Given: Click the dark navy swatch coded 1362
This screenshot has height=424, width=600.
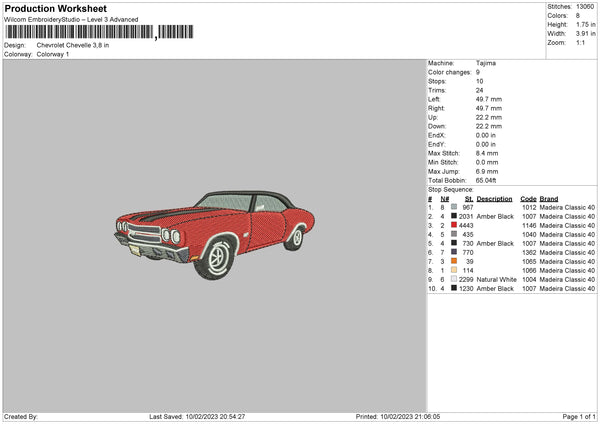Looking at the screenshot, I should [453, 252].
